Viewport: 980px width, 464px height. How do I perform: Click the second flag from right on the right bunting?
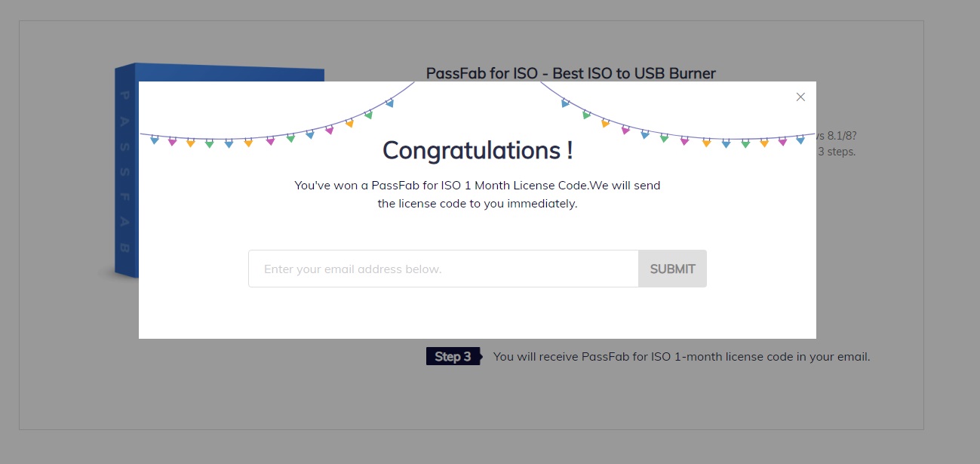[782, 141]
